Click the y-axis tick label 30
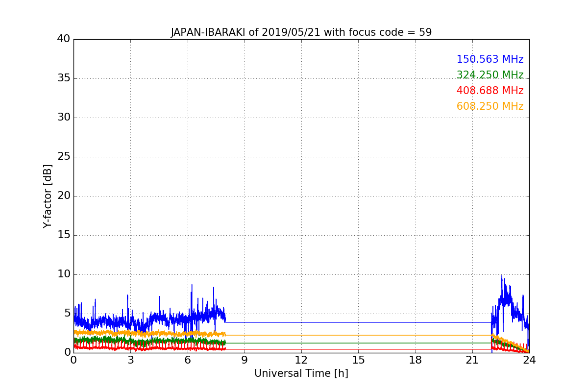 64,117
